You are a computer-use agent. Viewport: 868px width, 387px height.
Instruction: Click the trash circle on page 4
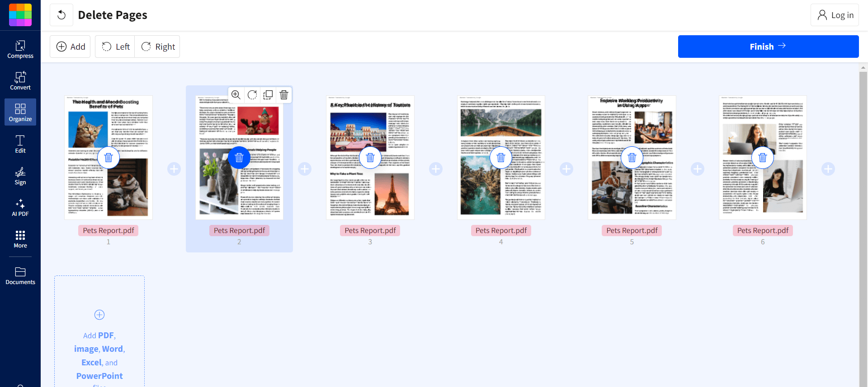tap(501, 158)
